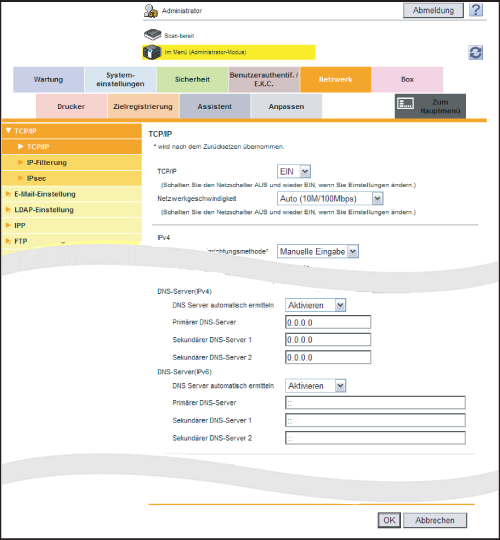Click the IPv6 Sekundärer DNS-Server 2 field
The width and height of the screenshot is (500, 540).
click(375, 438)
